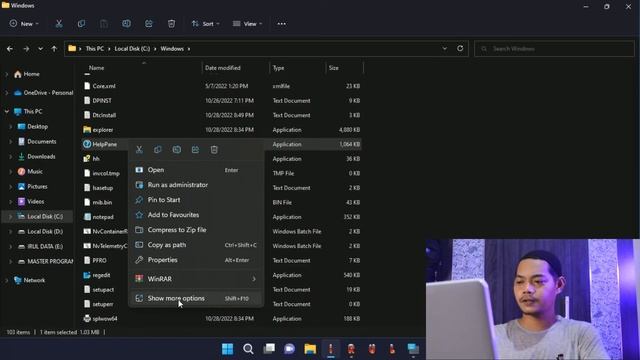Choose Show more options

pyautogui.click(x=196, y=298)
